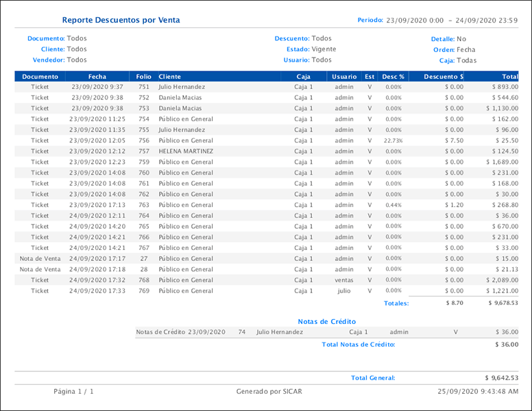The width and height of the screenshot is (532, 411).
Task: Click the 'Estado:' filter label
Action: [298, 49]
